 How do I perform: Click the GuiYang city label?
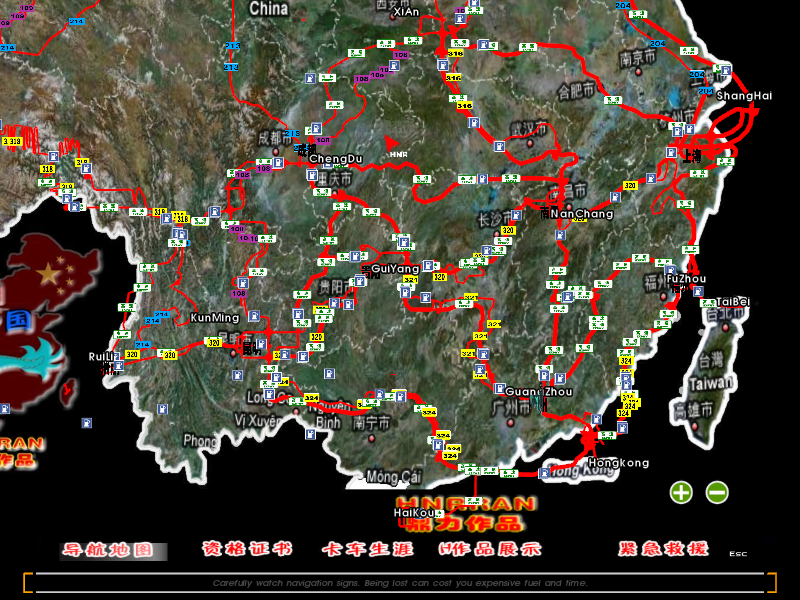click(x=395, y=268)
